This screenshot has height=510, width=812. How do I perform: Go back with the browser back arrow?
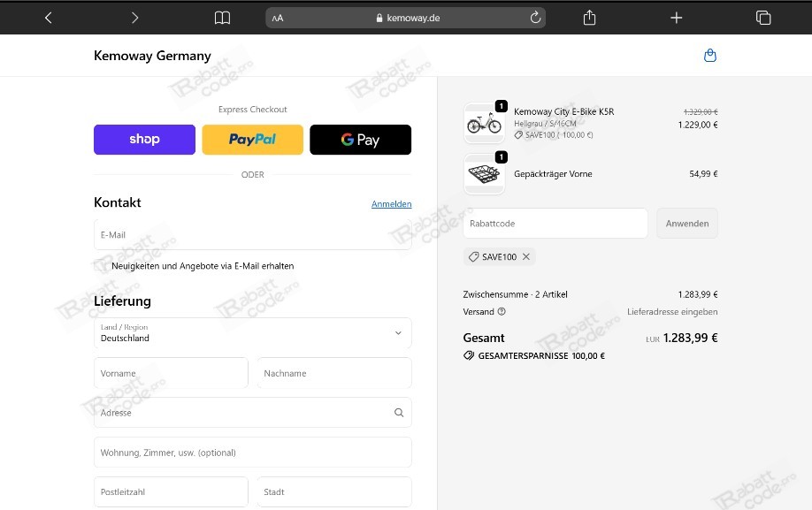pos(48,18)
